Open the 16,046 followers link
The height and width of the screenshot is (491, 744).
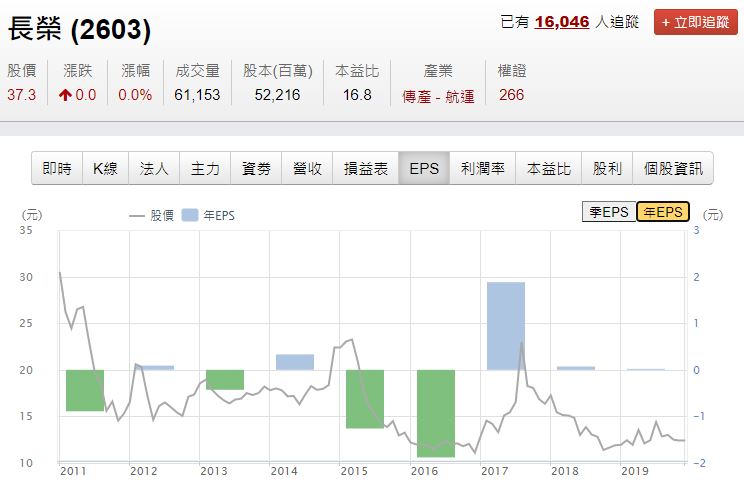[562, 22]
